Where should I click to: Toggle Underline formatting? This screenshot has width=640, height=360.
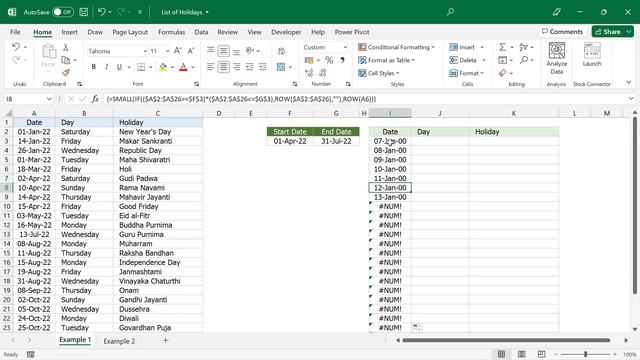pos(119,67)
